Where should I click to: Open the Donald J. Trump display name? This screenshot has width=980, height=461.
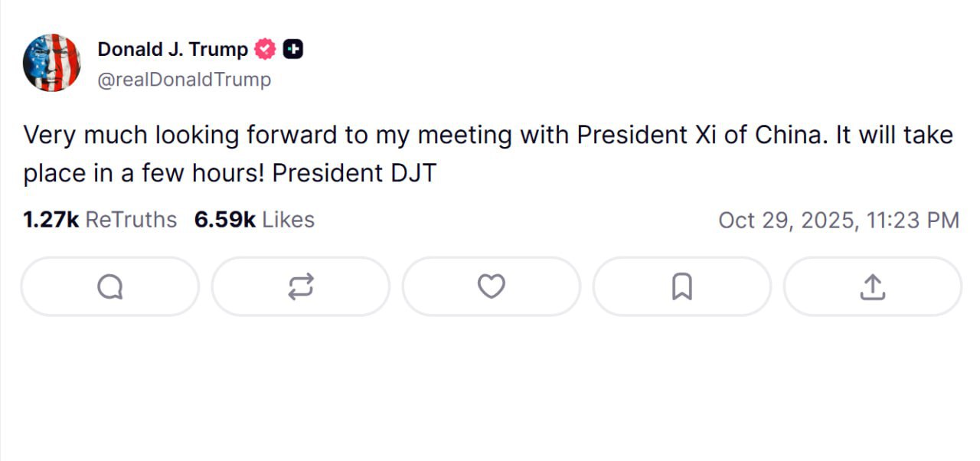[x=172, y=50]
